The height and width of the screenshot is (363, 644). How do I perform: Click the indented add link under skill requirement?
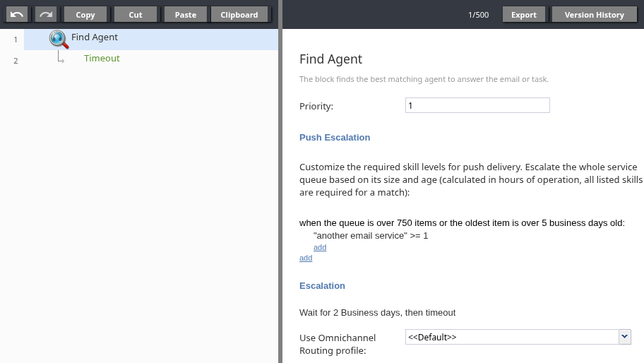[320, 247]
